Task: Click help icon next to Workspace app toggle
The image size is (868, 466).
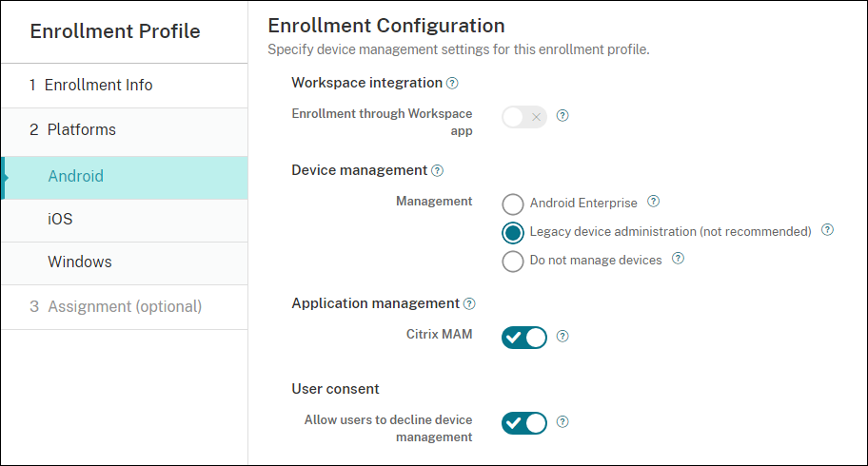Action: 562,116
